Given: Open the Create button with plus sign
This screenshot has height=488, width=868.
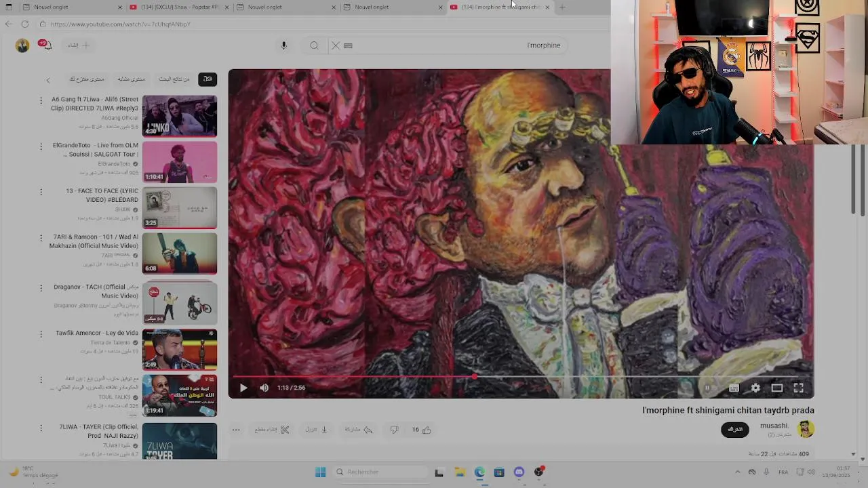Looking at the screenshot, I should coord(79,45).
